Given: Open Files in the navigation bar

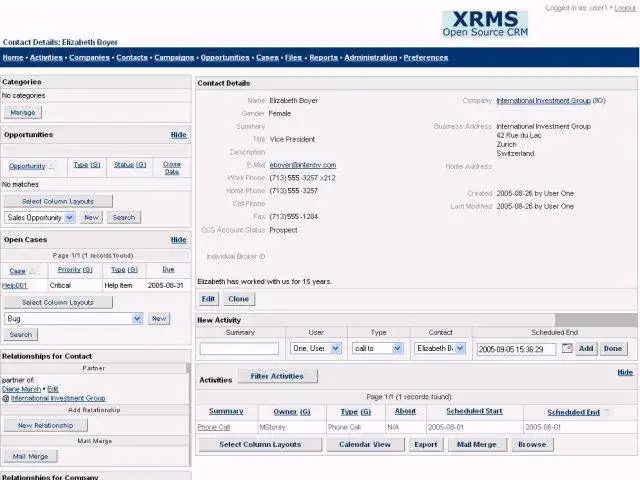Looking at the screenshot, I should pyautogui.click(x=293, y=58).
